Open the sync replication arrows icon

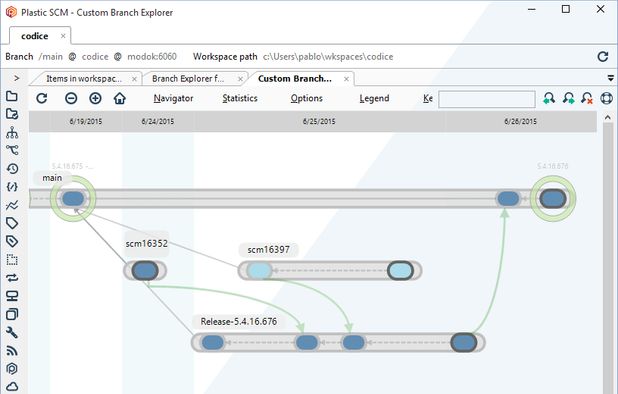click(x=12, y=278)
